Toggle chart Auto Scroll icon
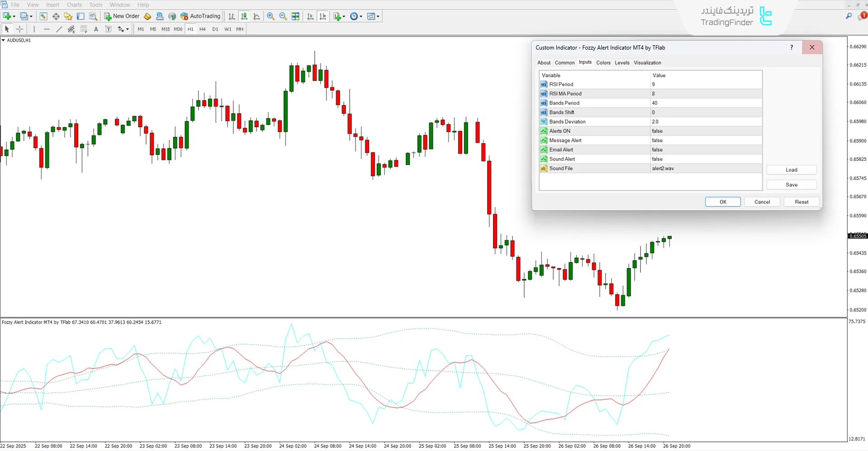The image size is (868, 451). pos(310,16)
